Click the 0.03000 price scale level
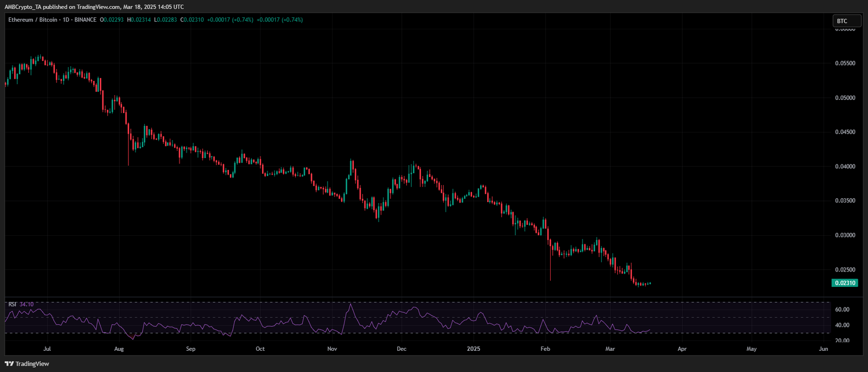The image size is (868, 372). (845, 235)
